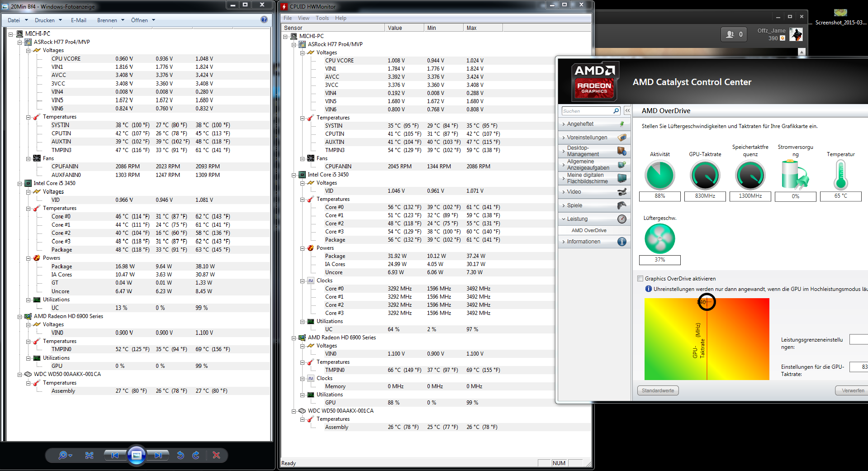868x471 pixels.
Task: Click the 830MHz readout under GPU-Taktrate
Action: tap(705, 196)
